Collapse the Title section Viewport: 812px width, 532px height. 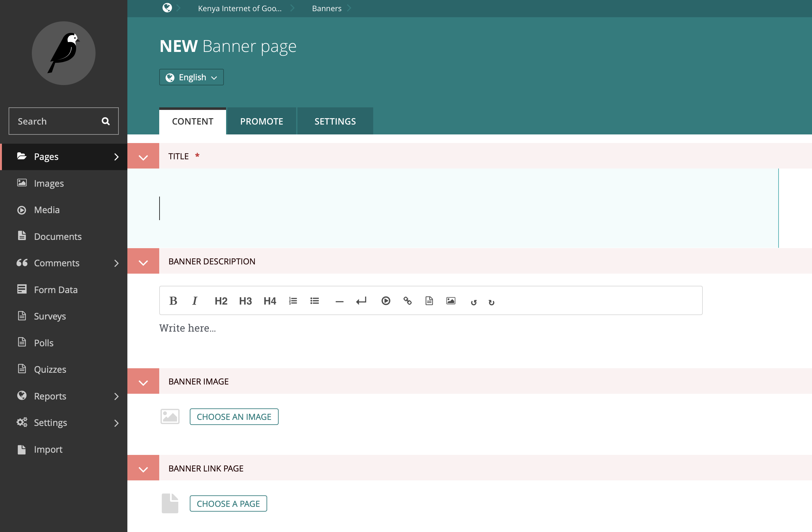pyautogui.click(x=143, y=156)
